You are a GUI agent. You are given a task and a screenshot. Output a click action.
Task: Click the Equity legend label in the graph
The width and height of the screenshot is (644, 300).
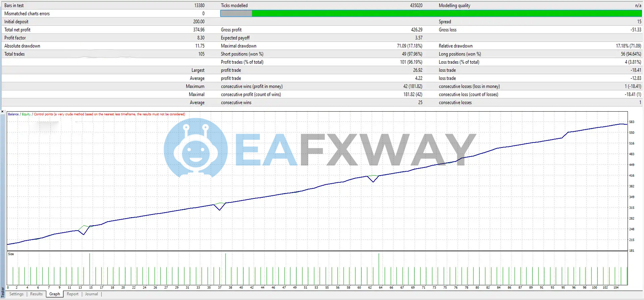point(26,114)
